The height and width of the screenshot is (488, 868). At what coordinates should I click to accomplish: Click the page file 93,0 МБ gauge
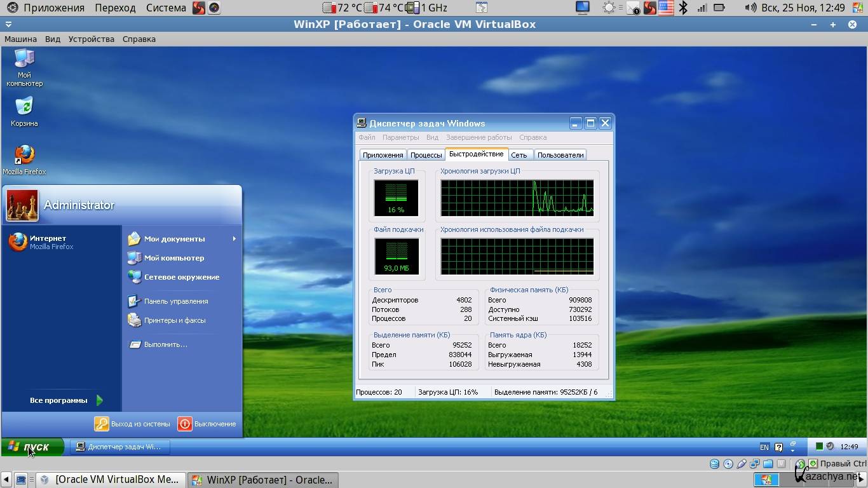click(x=397, y=257)
